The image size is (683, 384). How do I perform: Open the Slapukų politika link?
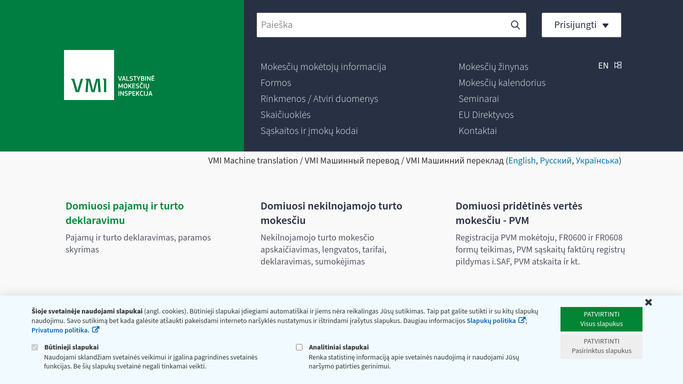pyautogui.click(x=491, y=320)
